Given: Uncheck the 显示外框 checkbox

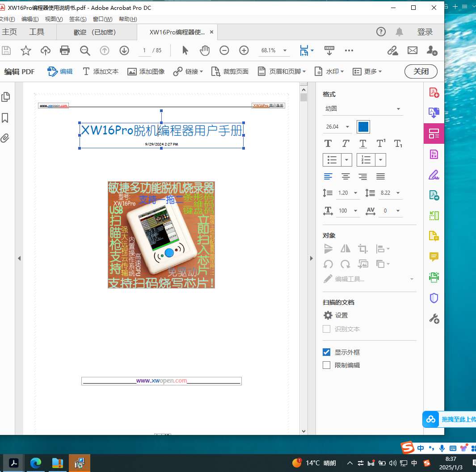Looking at the screenshot, I should pyautogui.click(x=326, y=352).
